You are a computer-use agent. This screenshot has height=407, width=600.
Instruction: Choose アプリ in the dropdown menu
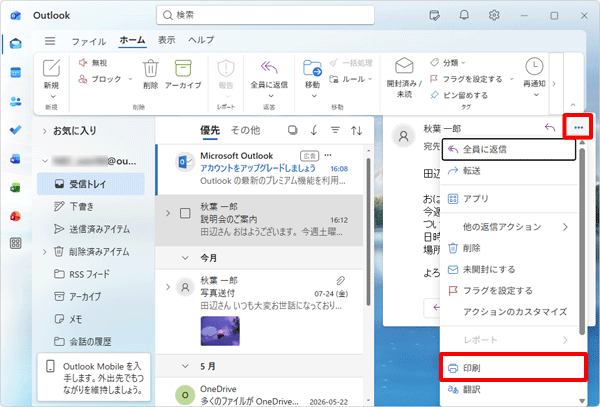tap(509, 199)
